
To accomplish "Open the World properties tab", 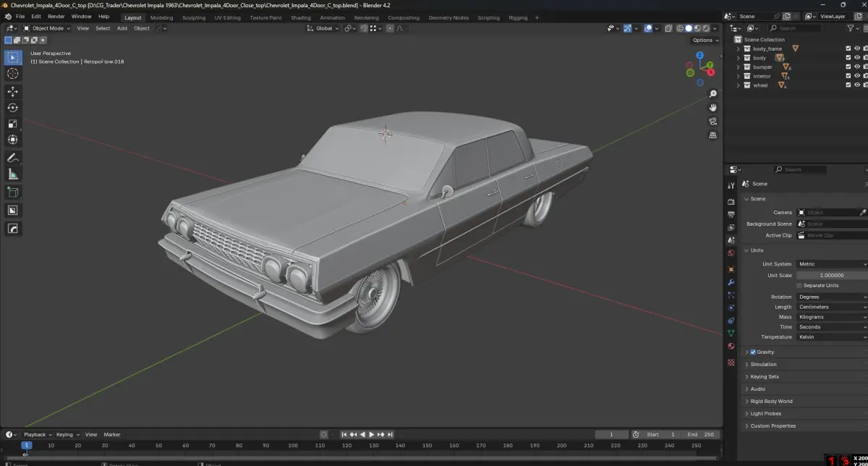I will [x=731, y=253].
